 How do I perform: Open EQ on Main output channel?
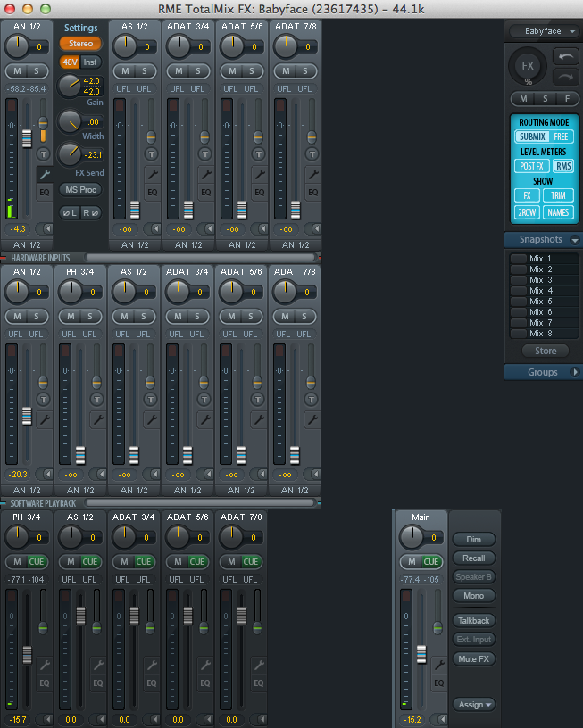(x=439, y=683)
